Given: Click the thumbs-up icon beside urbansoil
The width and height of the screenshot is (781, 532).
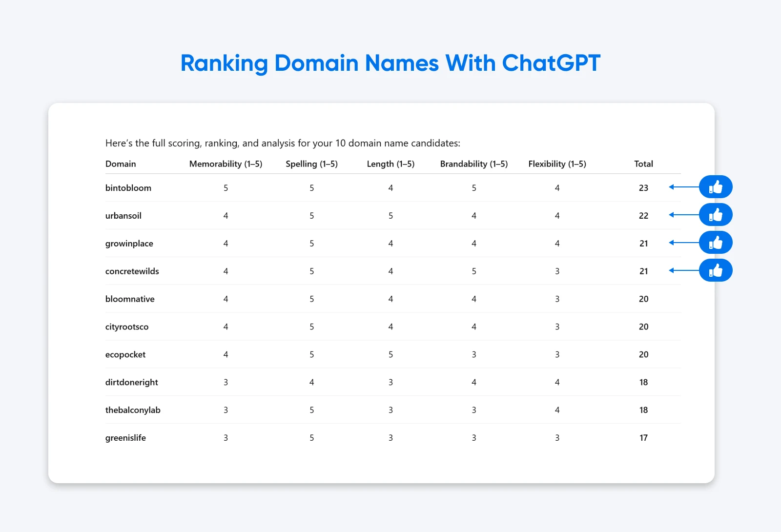Looking at the screenshot, I should (715, 214).
